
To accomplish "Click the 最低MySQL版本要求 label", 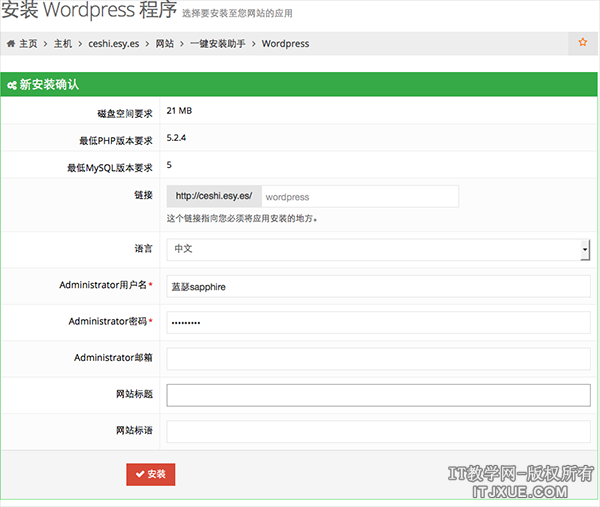I will (110, 168).
